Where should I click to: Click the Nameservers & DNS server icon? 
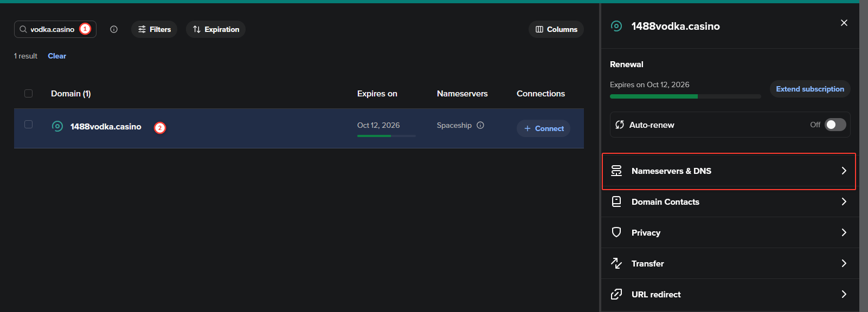click(616, 171)
